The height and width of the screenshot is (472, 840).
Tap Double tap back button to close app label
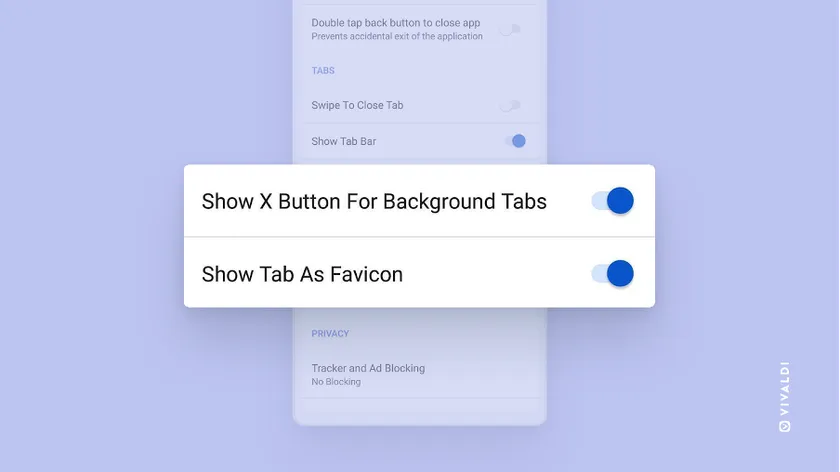pyautogui.click(x=396, y=23)
